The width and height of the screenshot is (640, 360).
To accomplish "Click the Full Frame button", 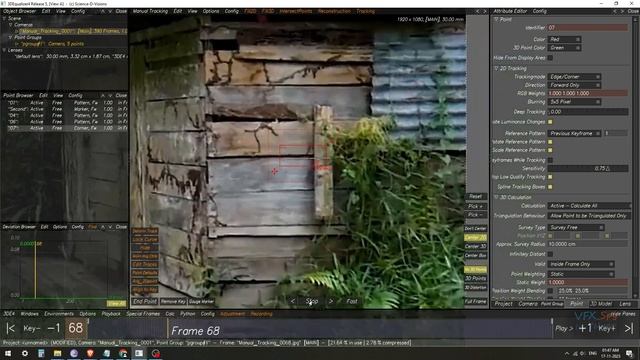I will click(x=475, y=302).
